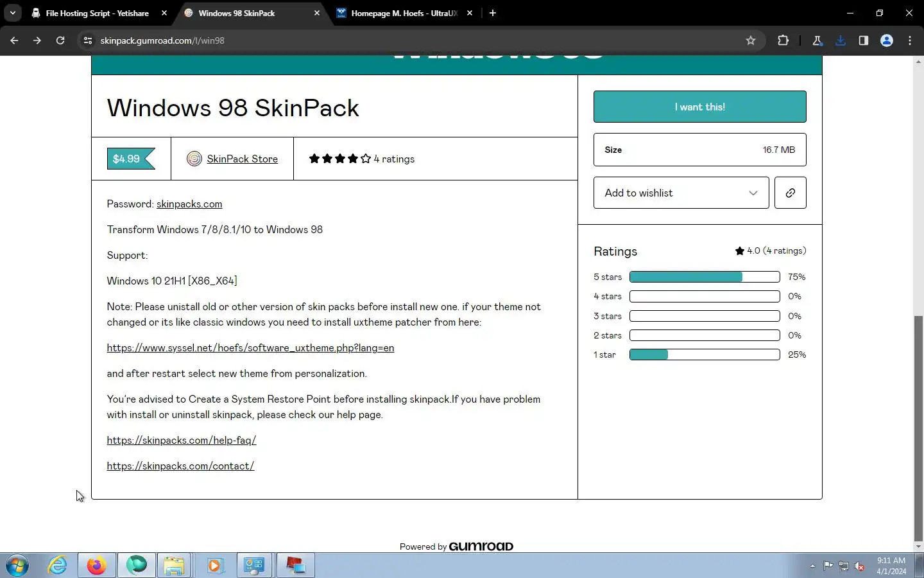Viewport: 924px width, 578px height.
Task: Show browser downloads
Action: [841, 40]
